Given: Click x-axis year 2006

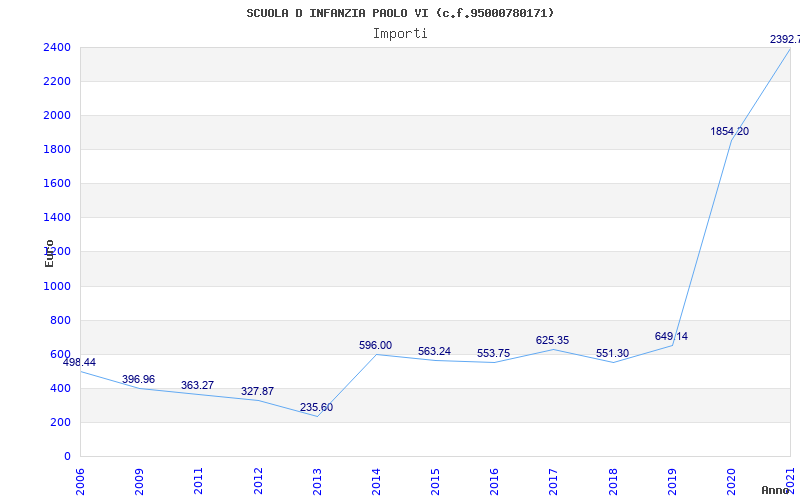Looking at the screenshot, I should 80,481.
